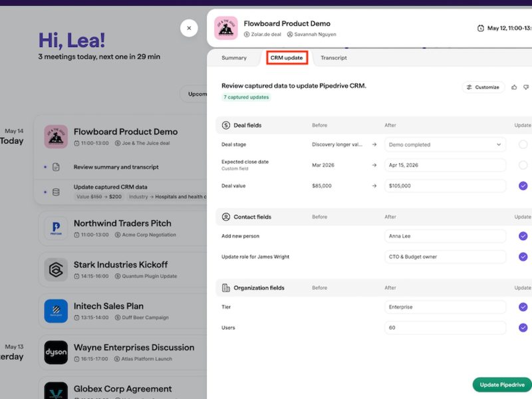Viewport: 532px width, 399px height.
Task: Edit the Expected close date field
Action: pos(445,165)
